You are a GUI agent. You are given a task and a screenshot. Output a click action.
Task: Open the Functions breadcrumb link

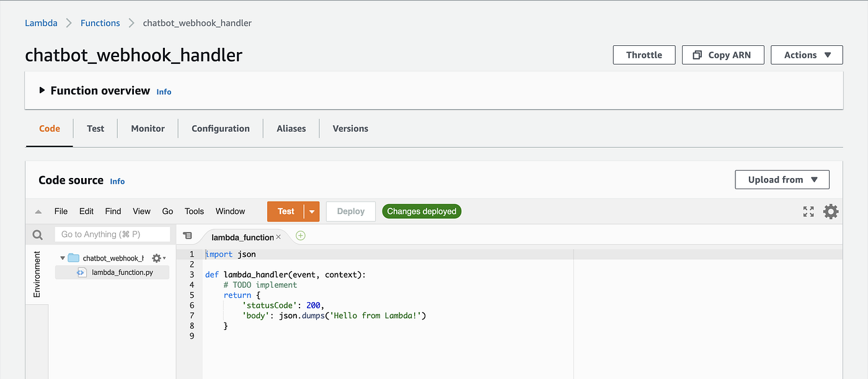click(100, 22)
